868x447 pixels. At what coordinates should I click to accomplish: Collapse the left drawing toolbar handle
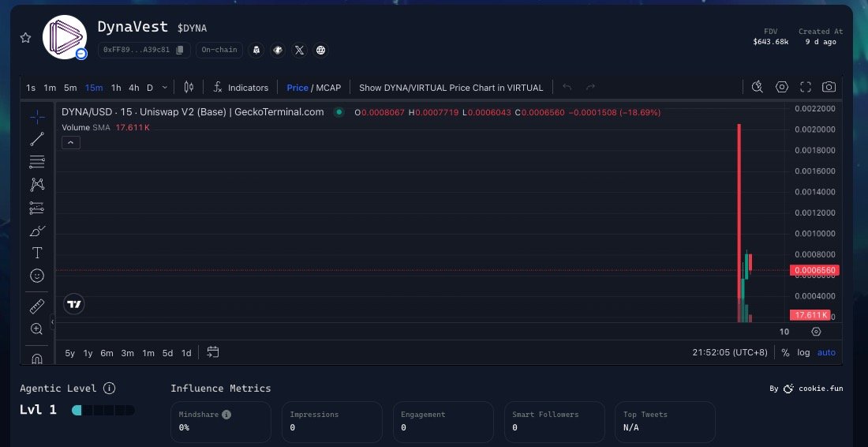[53, 321]
